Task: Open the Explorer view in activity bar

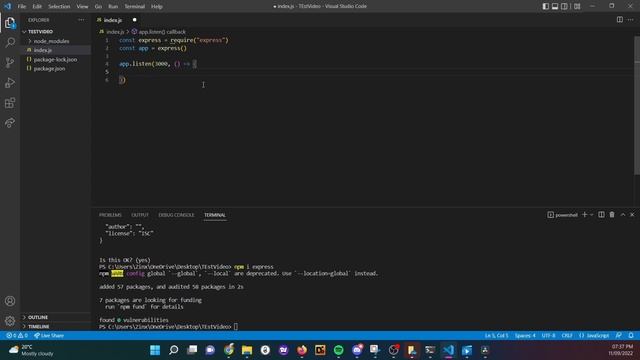Action: 10,23
